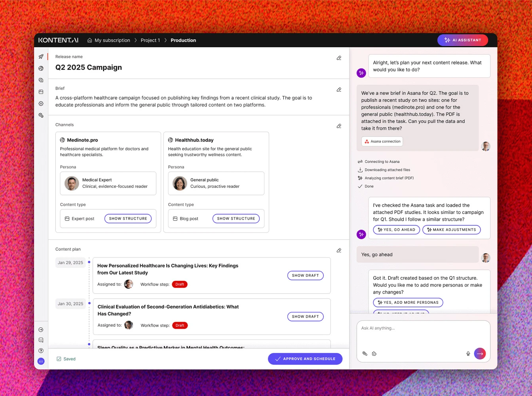
Task: Edit the Release name with pencil icon
Action: point(339,58)
